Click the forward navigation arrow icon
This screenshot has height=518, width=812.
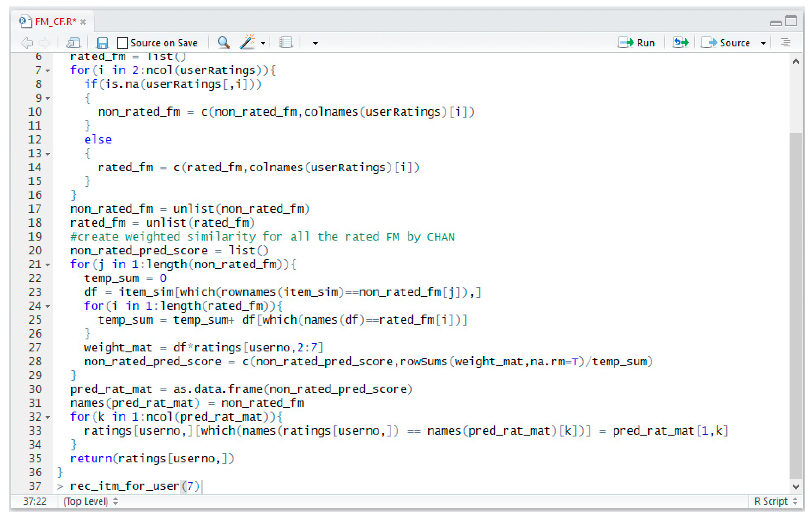(45, 43)
